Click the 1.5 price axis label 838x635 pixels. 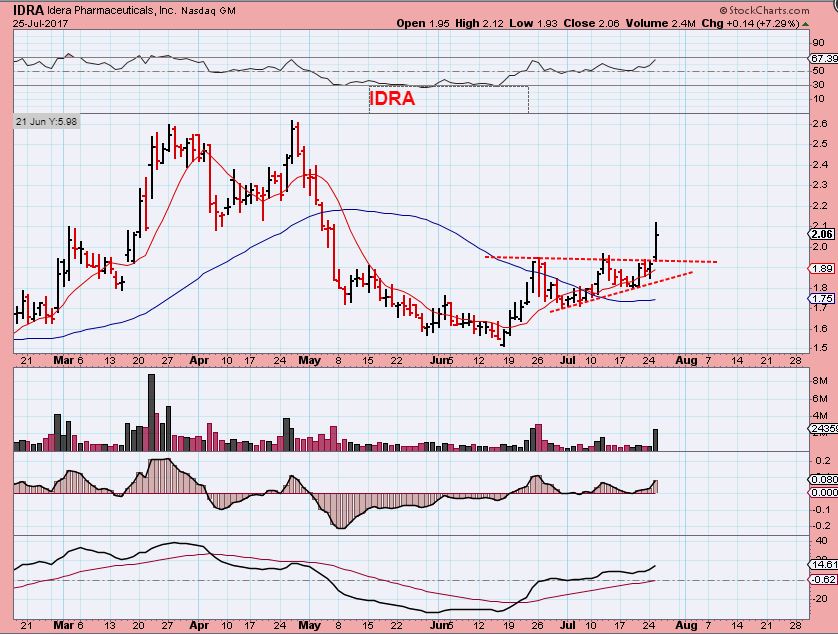pos(819,348)
